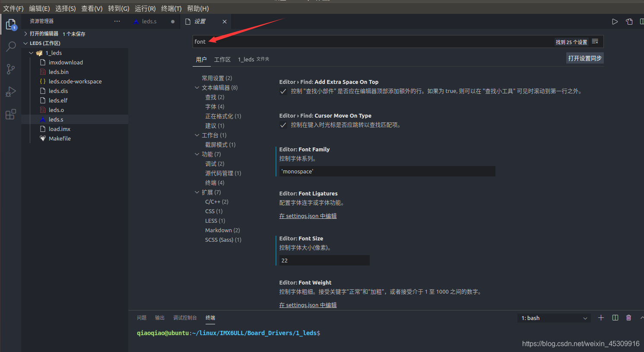Image resolution: width=644 pixels, height=352 pixels.
Task: Click the Editor Font Size input box
Action: tap(324, 260)
